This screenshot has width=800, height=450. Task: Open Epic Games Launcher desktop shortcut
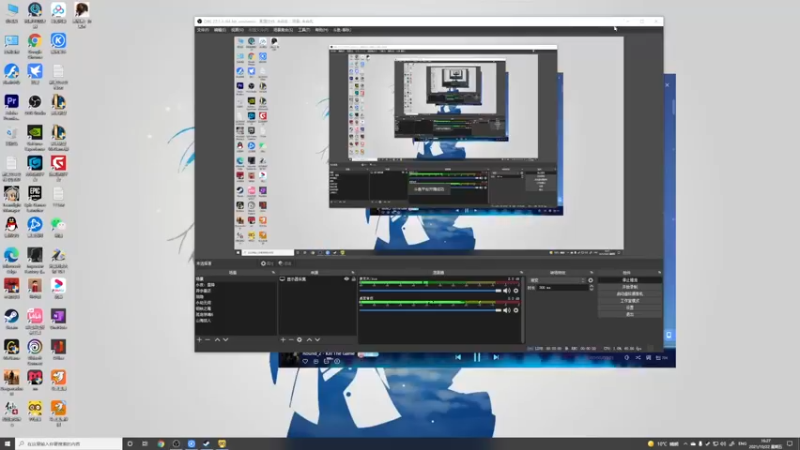point(35,198)
